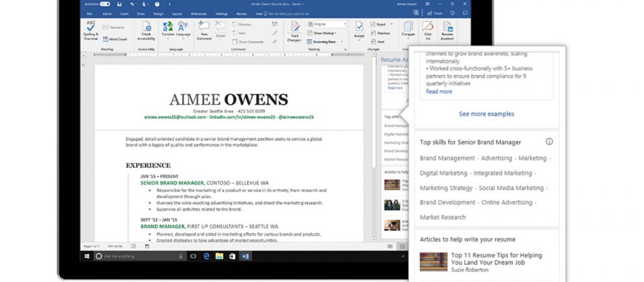Open the Compare documents tool
The width and height of the screenshot is (644, 282).
coord(408,30)
